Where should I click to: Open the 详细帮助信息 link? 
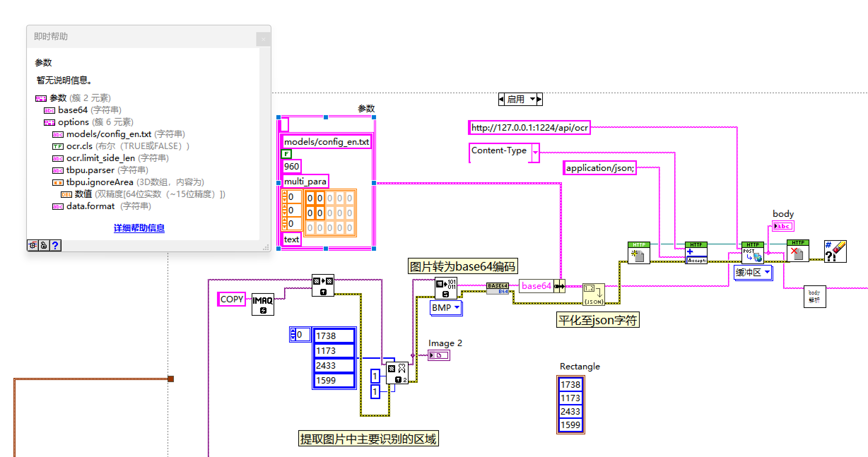pyautogui.click(x=139, y=228)
